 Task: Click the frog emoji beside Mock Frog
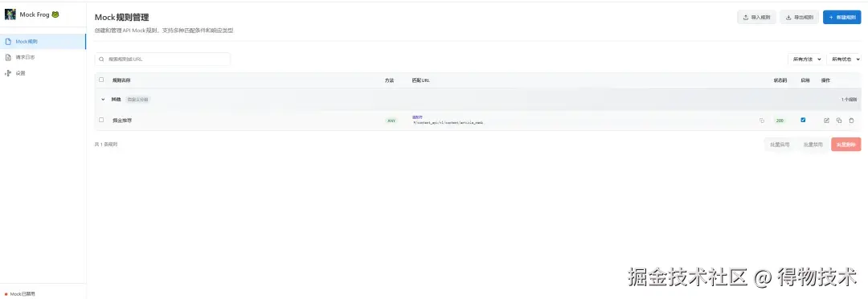coord(55,14)
